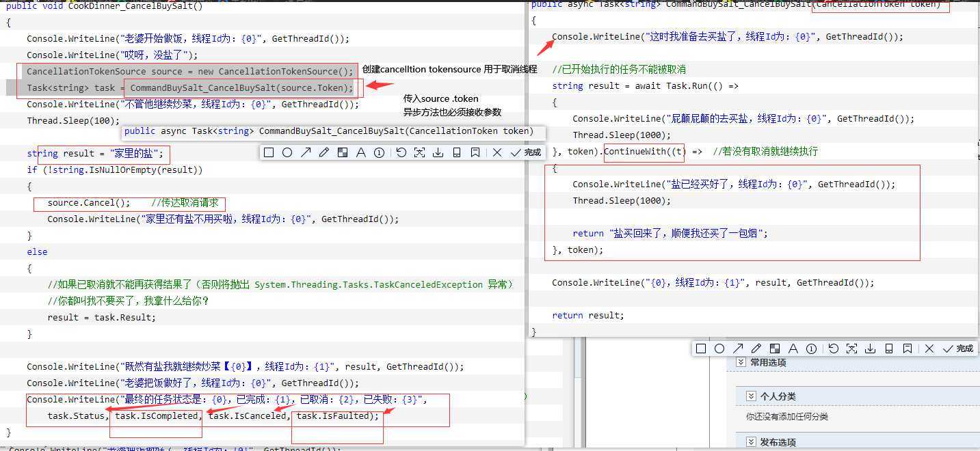The height and width of the screenshot is (451, 980).
Task: Select the mosaic tool in the toolbar above 常用选项
Action: pos(775,348)
